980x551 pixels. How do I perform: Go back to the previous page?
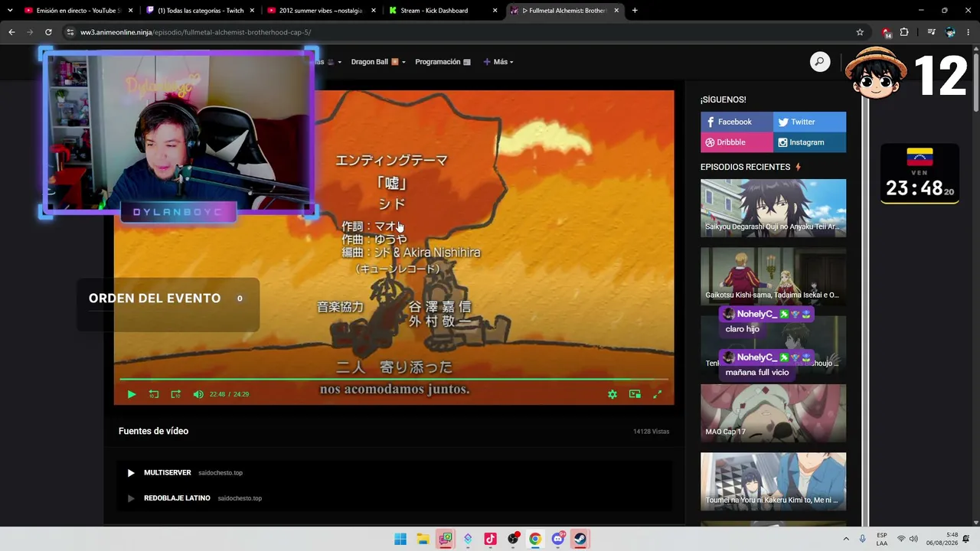point(11,32)
